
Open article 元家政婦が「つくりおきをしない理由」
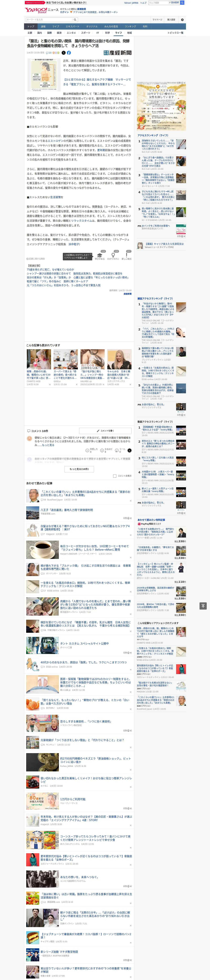click(x=82, y=740)
